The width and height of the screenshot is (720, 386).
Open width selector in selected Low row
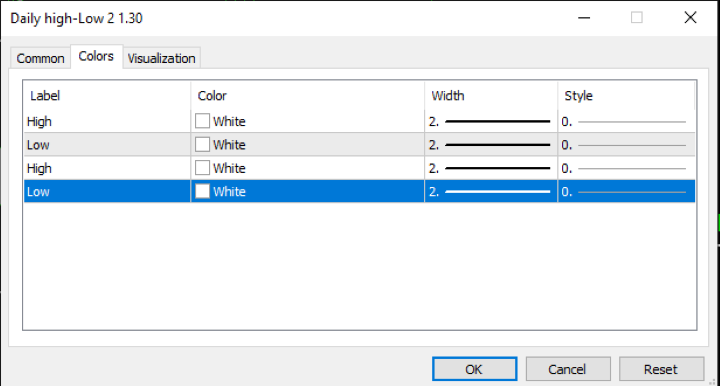pyautogui.click(x=490, y=192)
